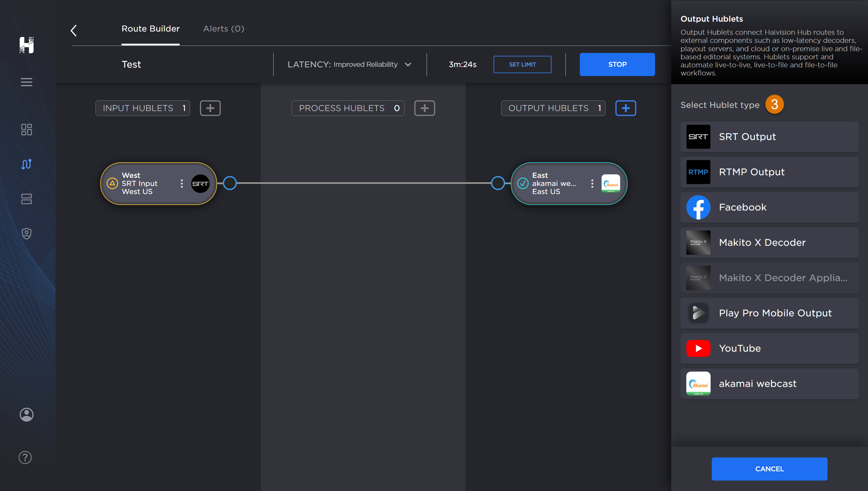
Task: Select the RTMP Output hublet type
Action: click(x=769, y=172)
